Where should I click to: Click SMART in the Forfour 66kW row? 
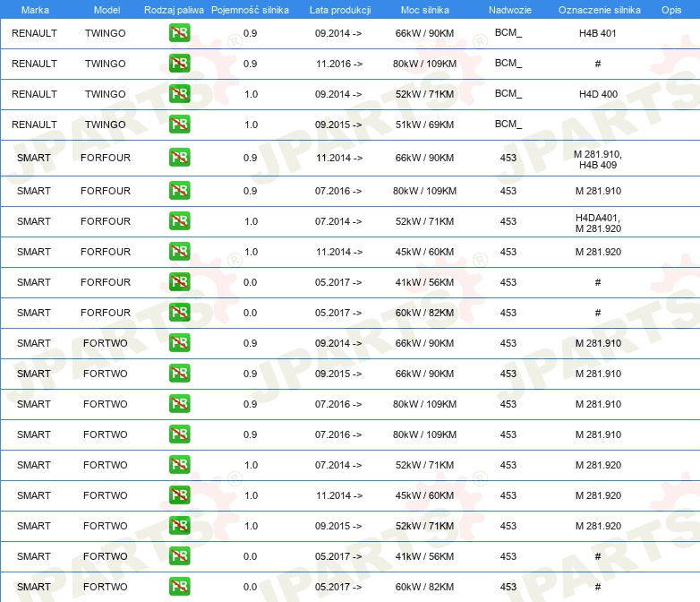coord(33,158)
